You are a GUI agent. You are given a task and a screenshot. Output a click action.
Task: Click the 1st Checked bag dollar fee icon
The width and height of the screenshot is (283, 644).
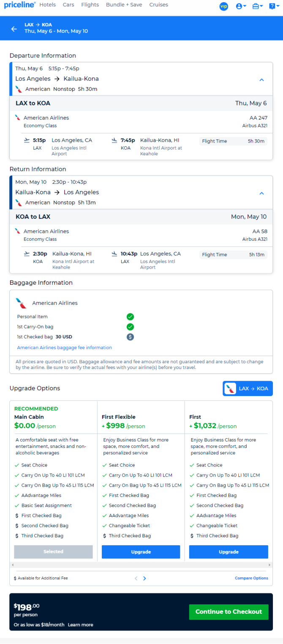coord(130,337)
